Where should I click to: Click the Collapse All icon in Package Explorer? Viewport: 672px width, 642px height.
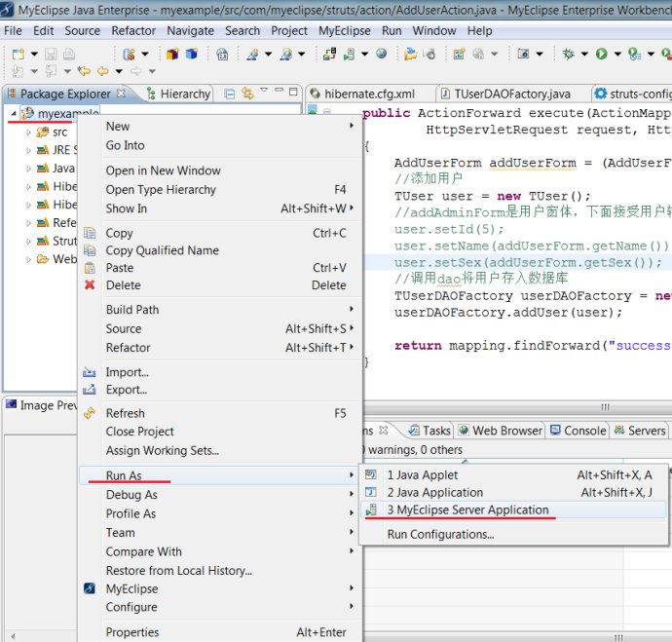[230, 94]
